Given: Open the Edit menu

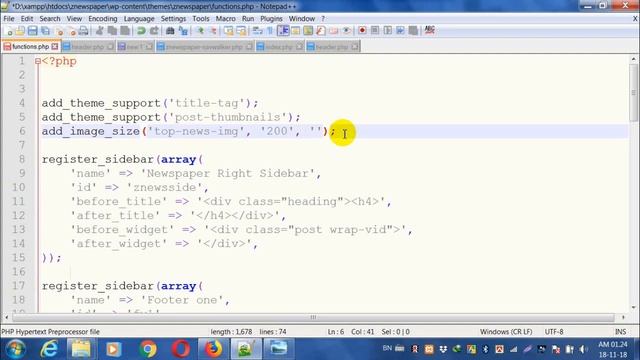Looking at the screenshot, I should click(27, 19).
